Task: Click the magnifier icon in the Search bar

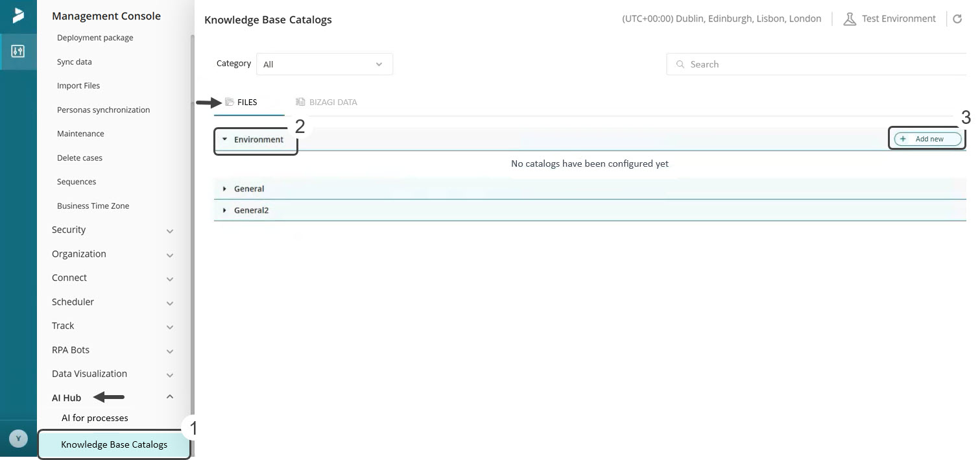Action: click(x=680, y=64)
